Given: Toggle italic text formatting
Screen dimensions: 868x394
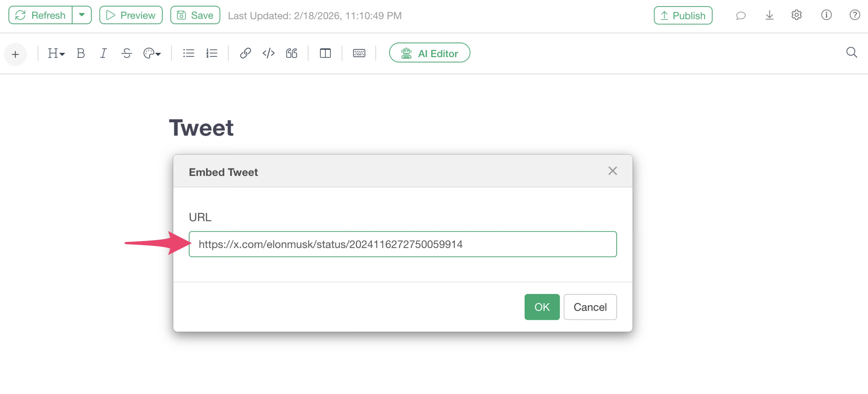Looking at the screenshot, I should point(104,53).
